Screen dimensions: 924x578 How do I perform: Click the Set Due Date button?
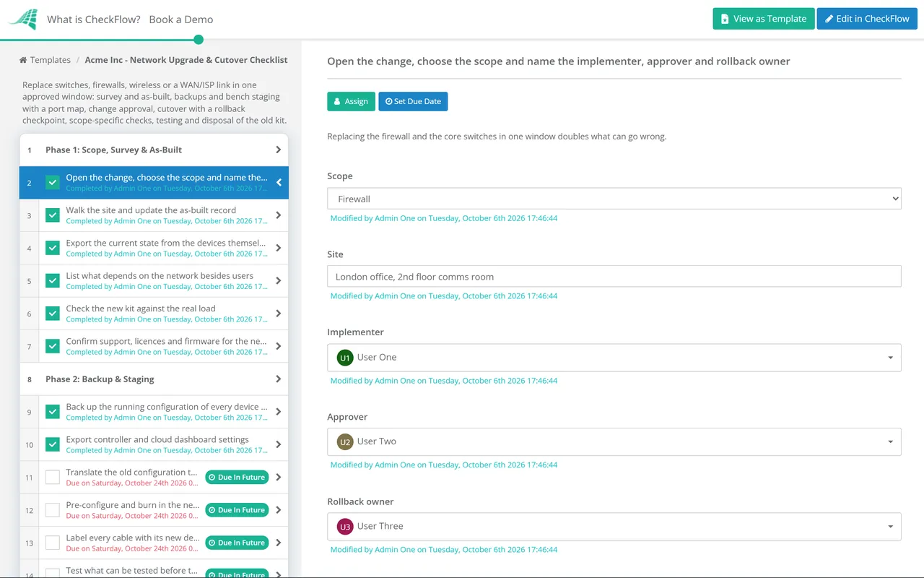tap(413, 101)
